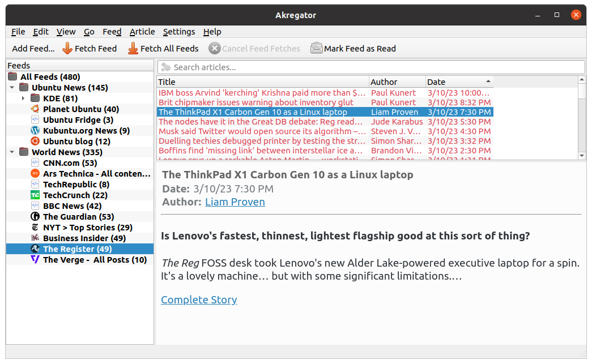
Task: Click The Verge purple V icon
Action: click(x=35, y=259)
